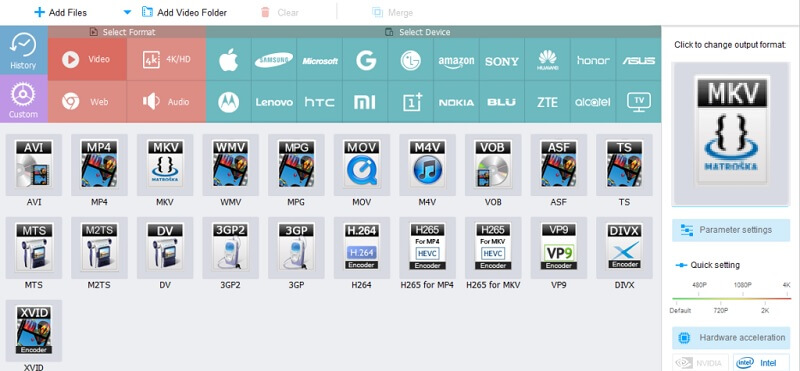The width and height of the screenshot is (800, 371).
Task: Switch to the Video format tab
Action: click(87, 59)
